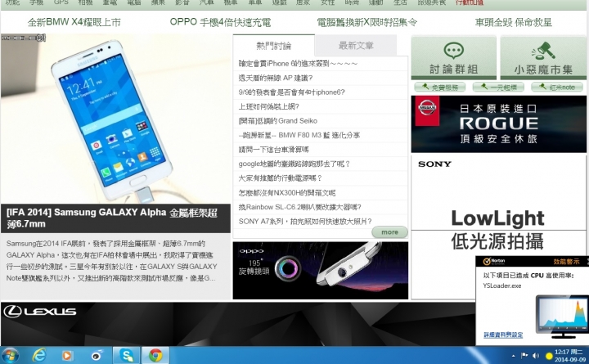589x364 pixels.
Task: Click the volume speaker tray icon
Action: tap(536, 355)
